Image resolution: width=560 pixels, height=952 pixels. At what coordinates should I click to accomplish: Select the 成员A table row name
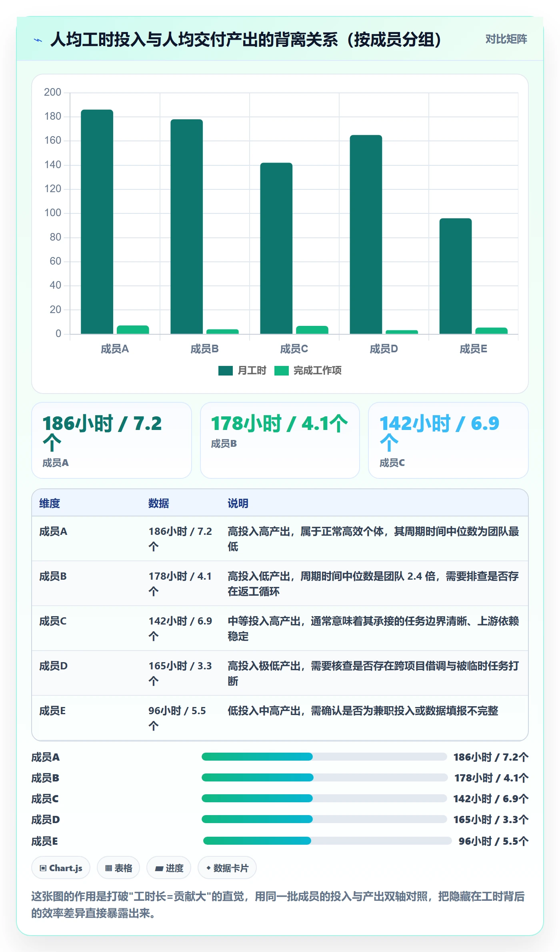click(x=53, y=532)
